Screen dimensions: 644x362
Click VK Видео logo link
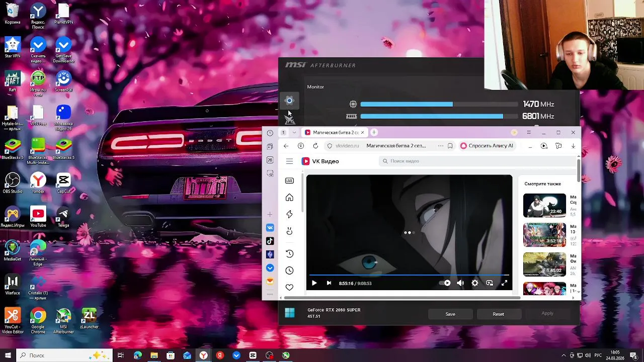point(320,161)
